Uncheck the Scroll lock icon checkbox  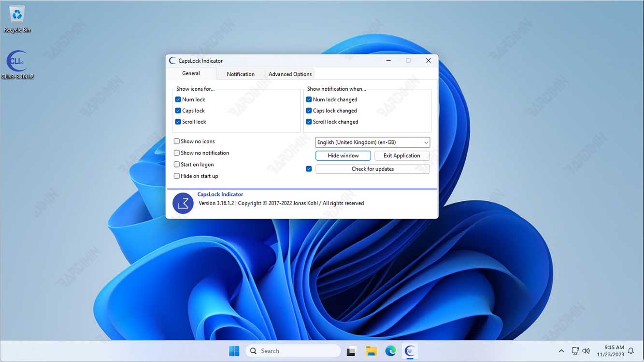(x=178, y=122)
